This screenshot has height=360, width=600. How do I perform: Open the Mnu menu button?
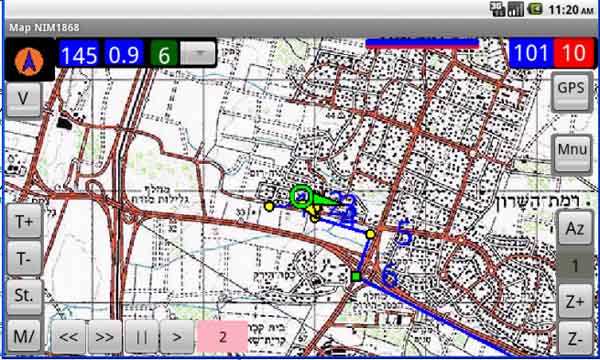572,153
